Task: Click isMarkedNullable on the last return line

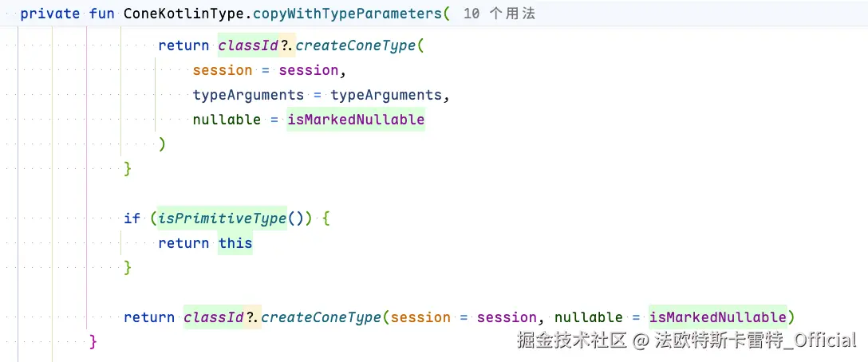Action: click(x=718, y=317)
